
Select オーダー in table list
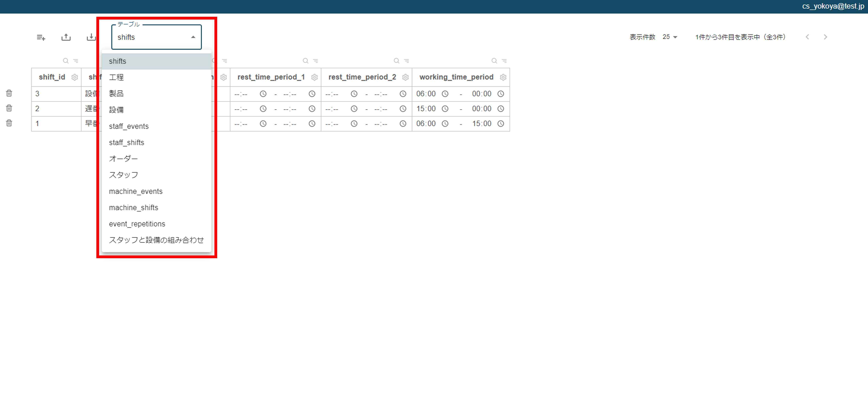tap(156, 159)
